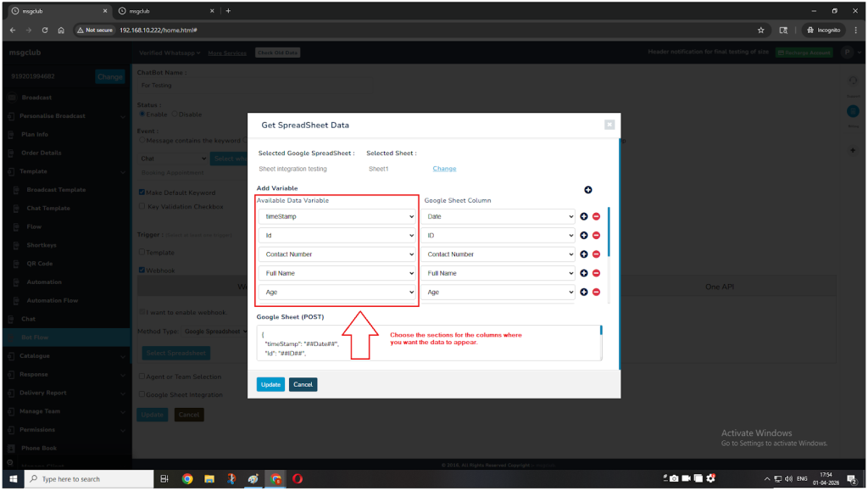Reload the page in the browser

point(44,30)
